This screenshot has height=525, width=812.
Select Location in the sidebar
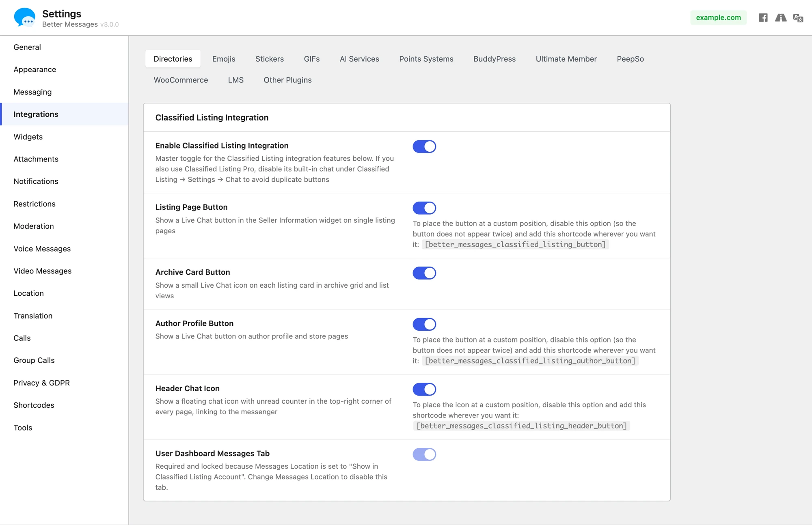click(64, 293)
